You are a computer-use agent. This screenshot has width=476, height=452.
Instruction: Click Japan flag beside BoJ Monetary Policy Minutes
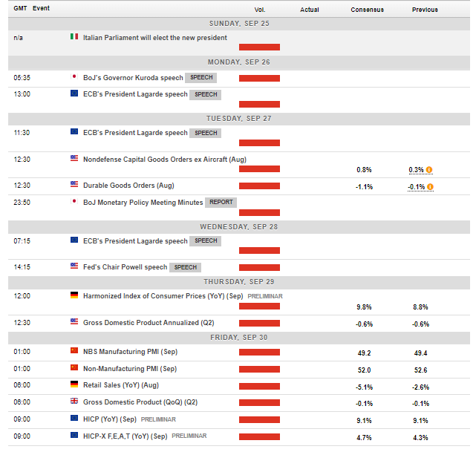point(74,201)
